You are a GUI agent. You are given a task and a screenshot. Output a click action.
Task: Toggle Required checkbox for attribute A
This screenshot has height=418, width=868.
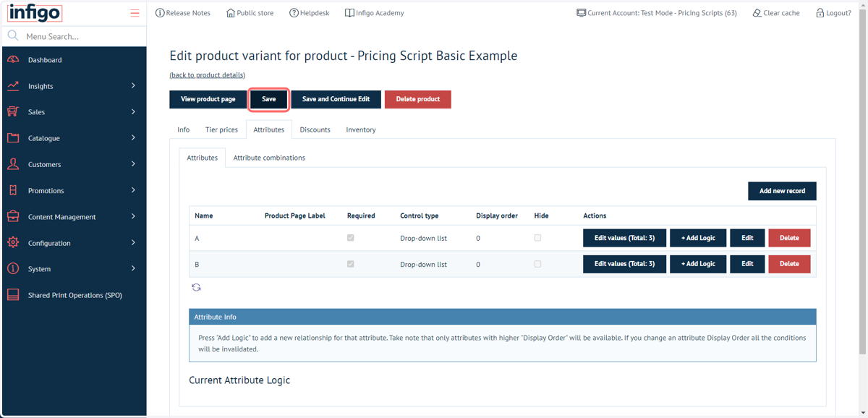click(351, 237)
